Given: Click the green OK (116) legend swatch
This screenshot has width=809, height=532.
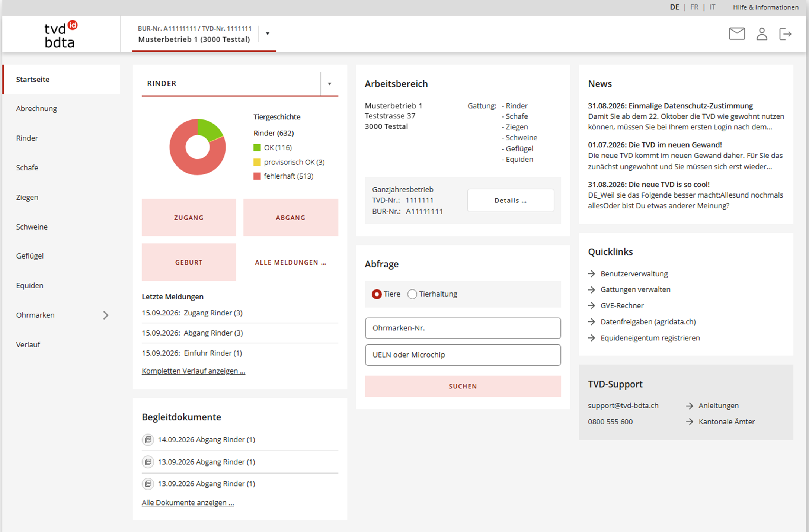Looking at the screenshot, I should [257, 148].
